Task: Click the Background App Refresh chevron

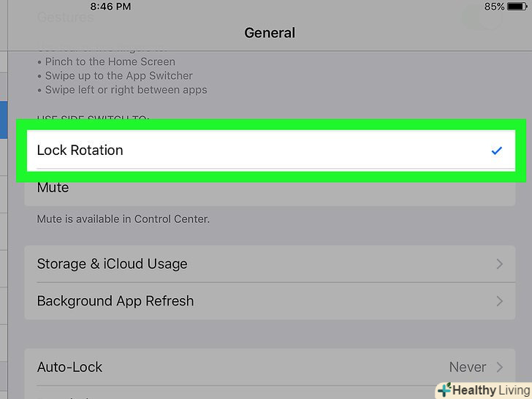Action: [500, 301]
